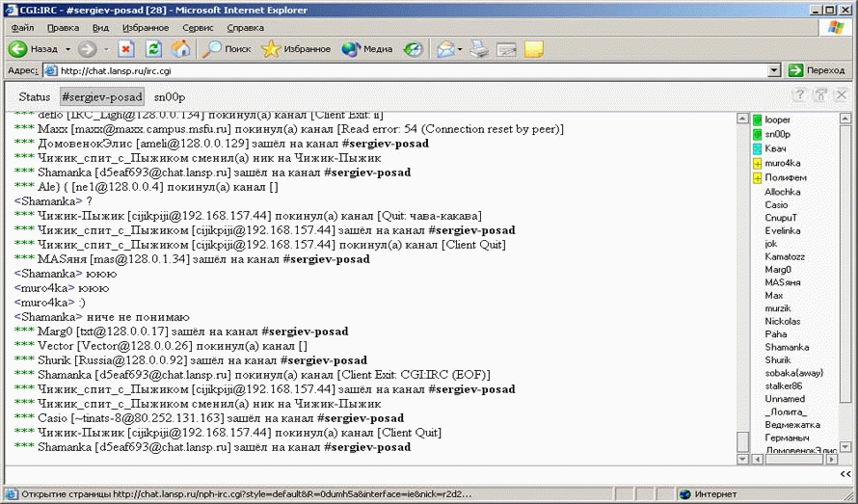858x504 pixels.
Task: Go to the Home page icon
Action: 180,49
